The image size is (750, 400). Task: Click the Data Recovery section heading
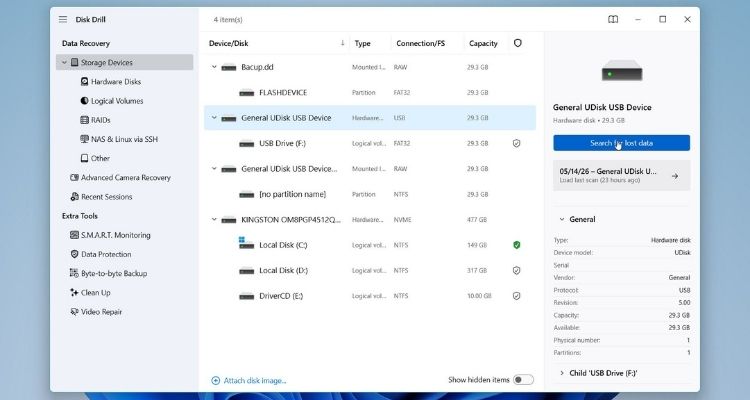[x=86, y=44]
